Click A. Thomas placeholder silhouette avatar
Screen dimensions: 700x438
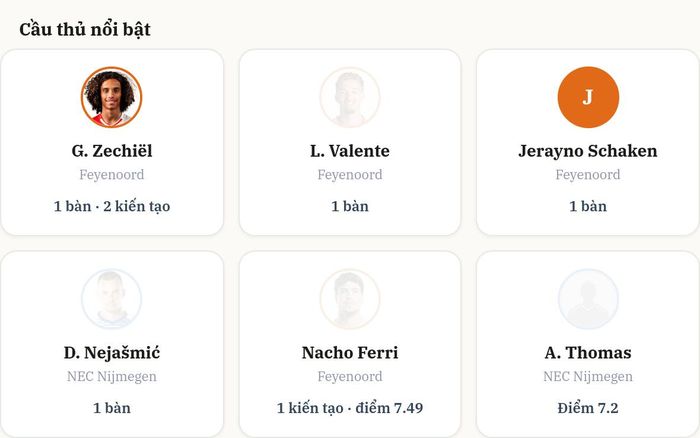coord(588,299)
